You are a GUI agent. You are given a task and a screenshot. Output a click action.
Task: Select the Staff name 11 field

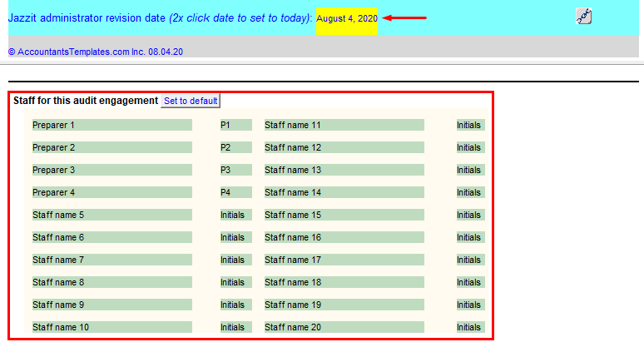(344, 125)
